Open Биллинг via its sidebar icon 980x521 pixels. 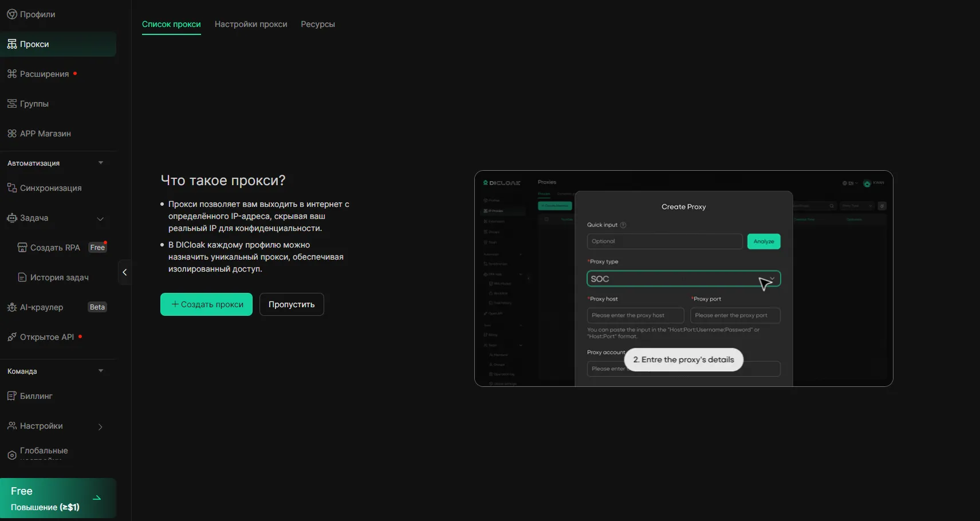point(11,396)
